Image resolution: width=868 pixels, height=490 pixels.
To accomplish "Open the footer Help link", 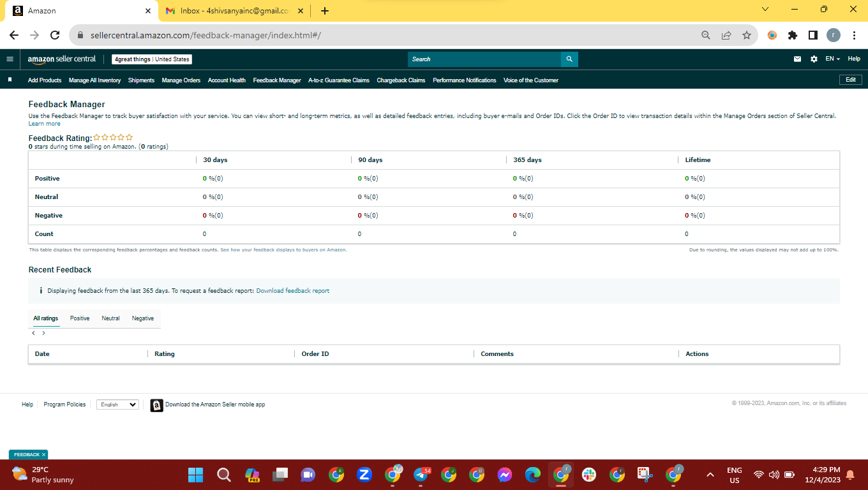I will [x=27, y=405].
